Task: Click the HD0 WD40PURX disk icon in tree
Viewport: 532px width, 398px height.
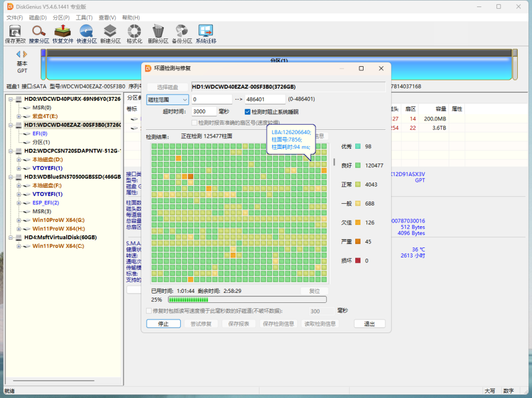Action: [20, 99]
